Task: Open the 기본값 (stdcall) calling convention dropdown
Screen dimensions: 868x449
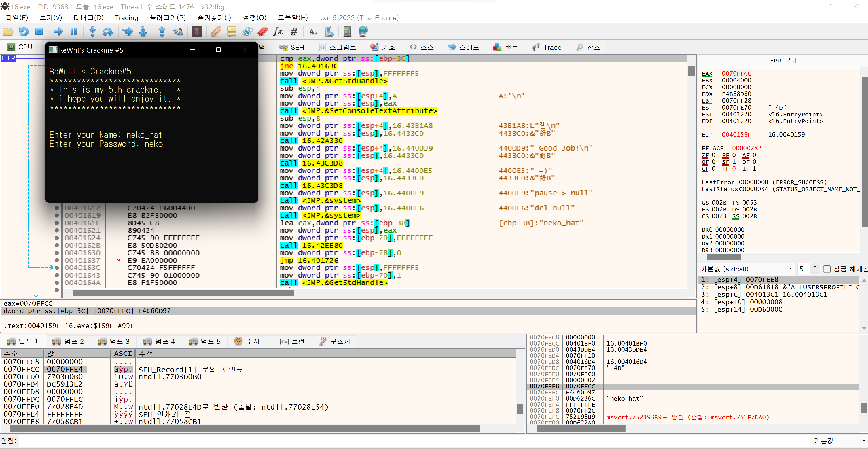Action: (746, 269)
